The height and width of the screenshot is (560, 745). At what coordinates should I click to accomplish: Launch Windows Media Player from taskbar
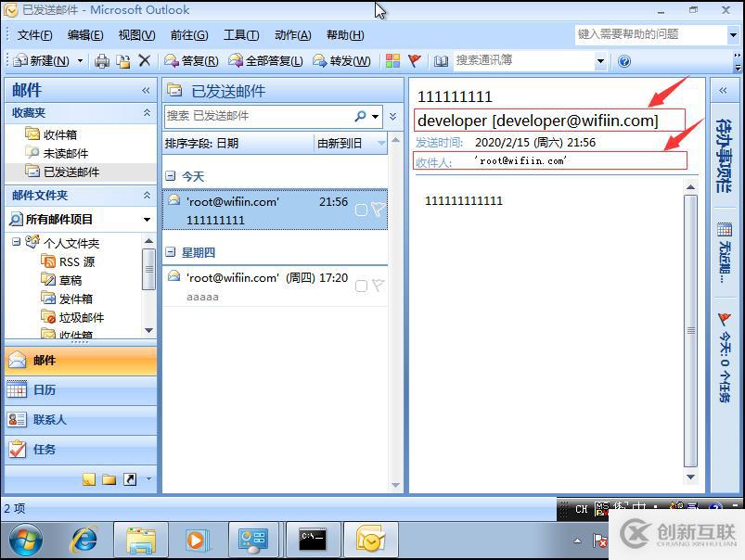tap(197, 540)
